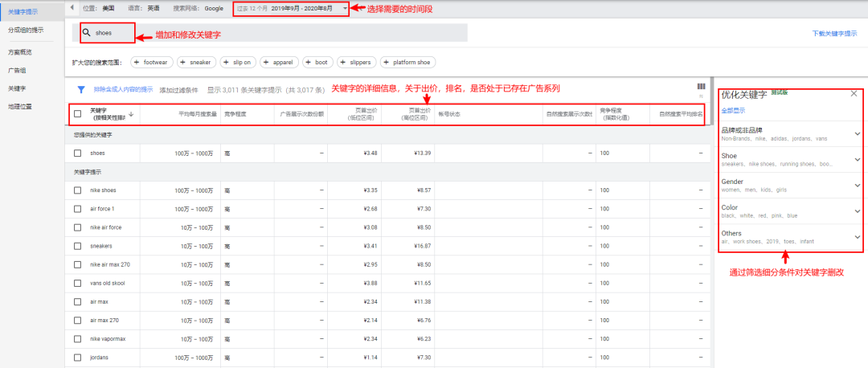Screen dimensions: 868x368
Task: Check the sneakers row
Action: pyautogui.click(x=77, y=246)
